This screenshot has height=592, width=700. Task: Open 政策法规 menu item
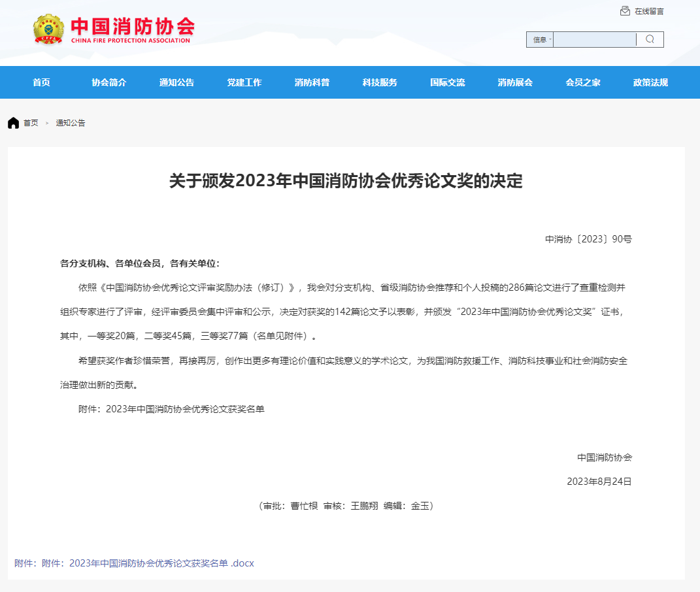(x=650, y=82)
